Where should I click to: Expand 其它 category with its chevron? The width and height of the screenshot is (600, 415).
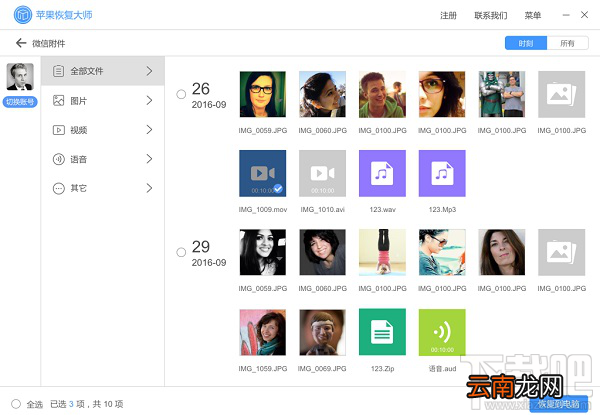(x=149, y=188)
